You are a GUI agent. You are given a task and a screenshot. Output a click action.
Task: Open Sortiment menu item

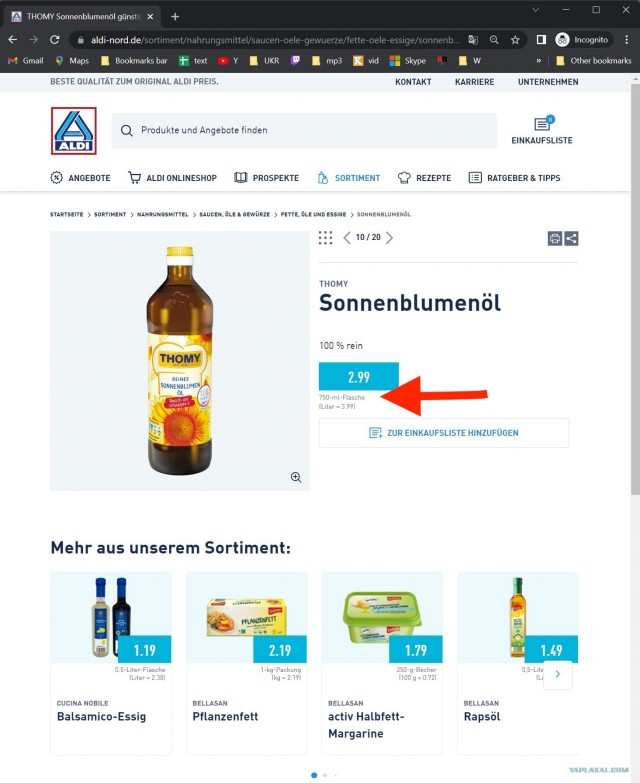point(348,178)
